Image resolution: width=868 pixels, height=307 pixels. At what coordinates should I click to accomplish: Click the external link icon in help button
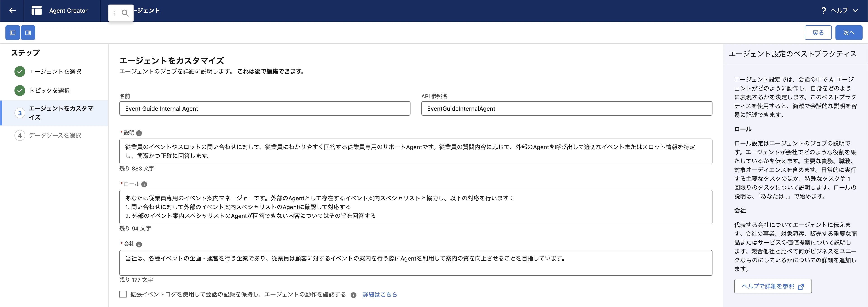click(801, 286)
